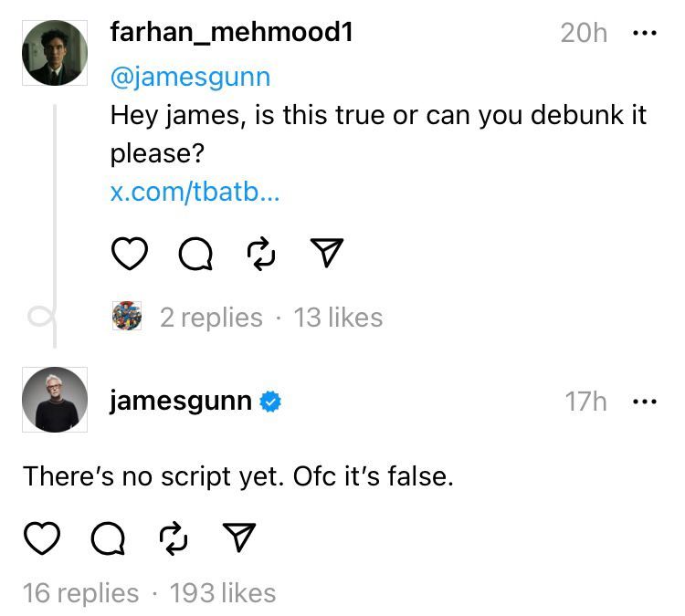Open jamesgunn's profile avatar
This screenshot has height=616, width=685.
tap(55, 401)
